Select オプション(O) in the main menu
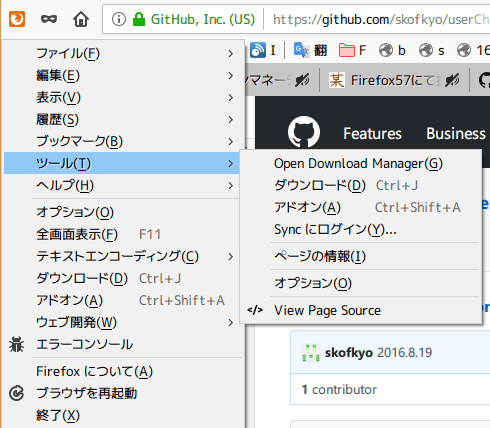This screenshot has height=428, width=490. pos(122,212)
